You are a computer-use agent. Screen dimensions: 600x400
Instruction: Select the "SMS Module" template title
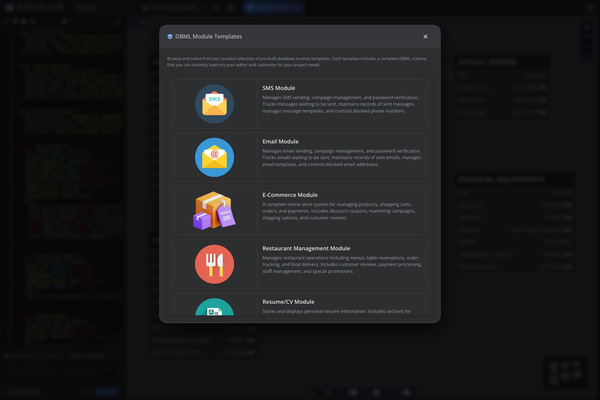coord(279,88)
